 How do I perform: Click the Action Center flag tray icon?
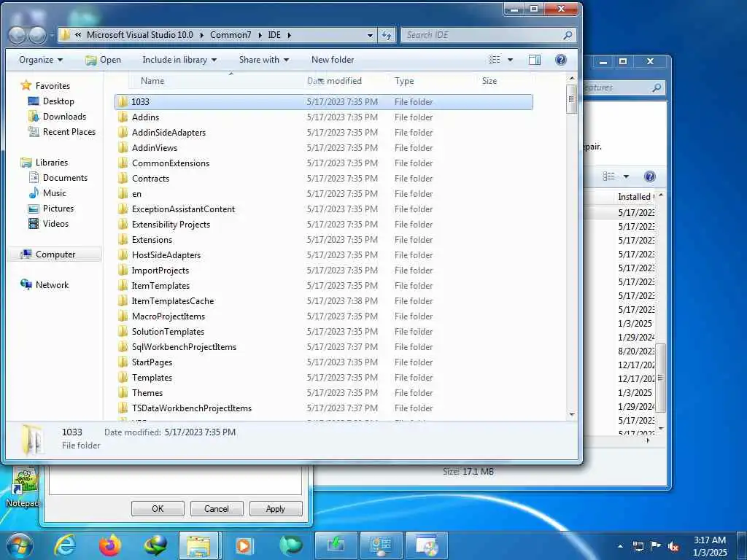coord(656,547)
